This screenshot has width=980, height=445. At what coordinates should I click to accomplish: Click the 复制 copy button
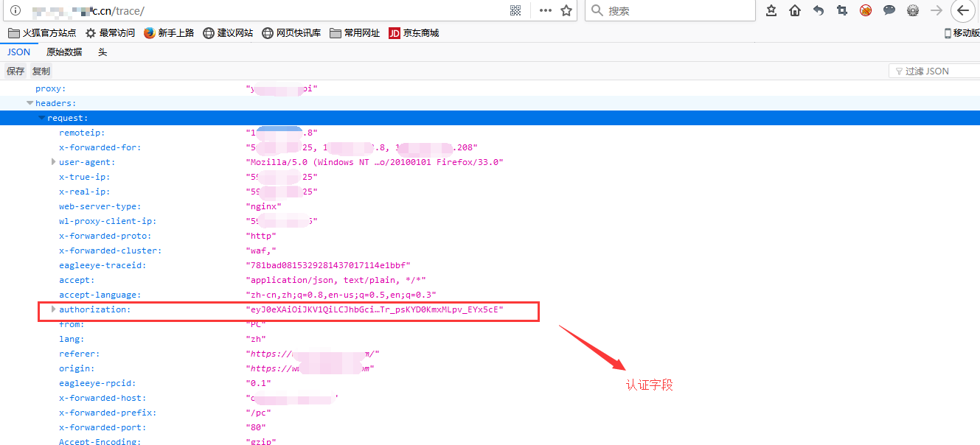coord(41,71)
